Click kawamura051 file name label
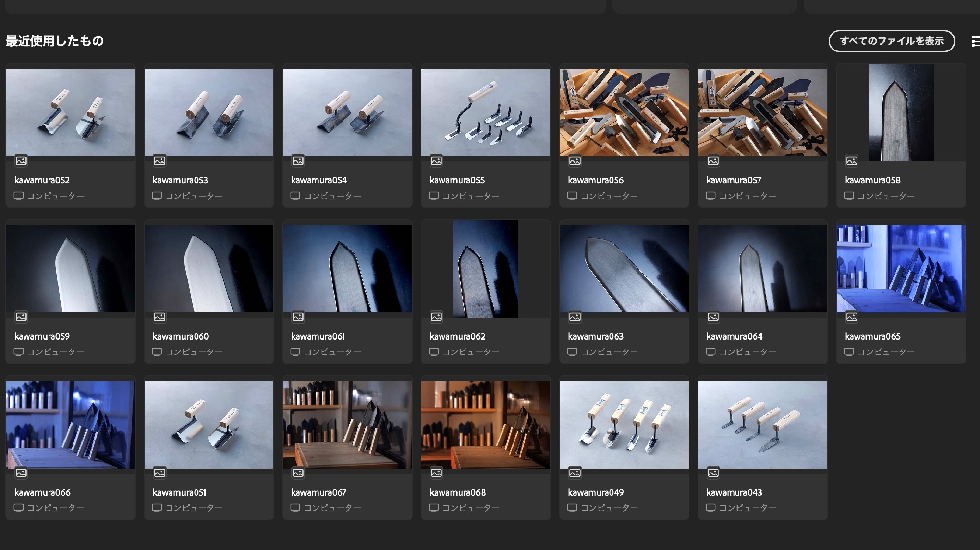Screen dimensions: 980x550 coord(179,492)
